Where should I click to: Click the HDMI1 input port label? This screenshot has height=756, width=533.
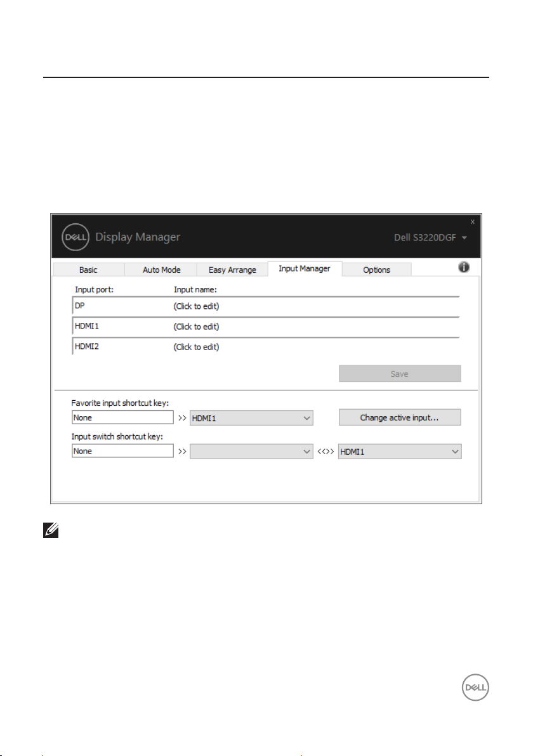pos(87,326)
